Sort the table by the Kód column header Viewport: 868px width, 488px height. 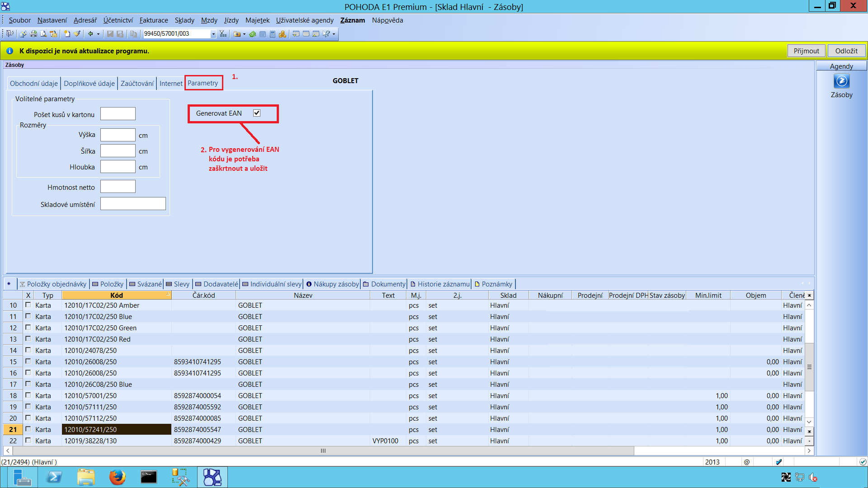click(117, 295)
